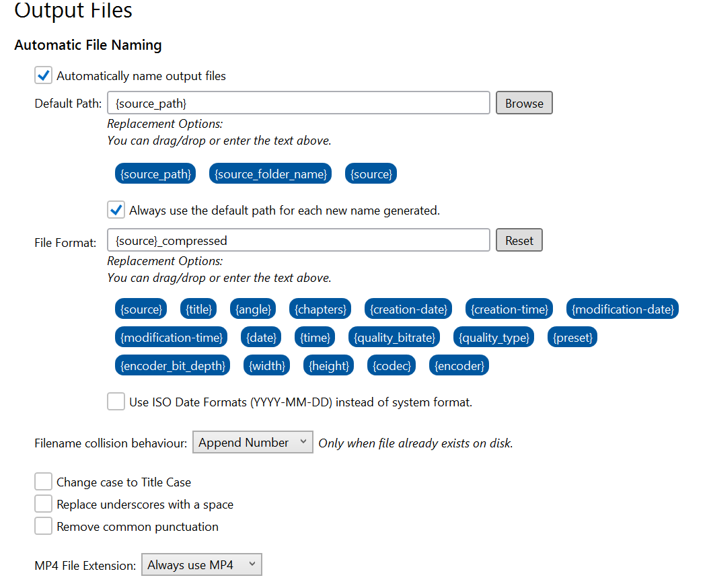Image resolution: width=707 pixels, height=588 pixels.
Task: Expand the MP4 File Extension dropdown
Action: coord(202,564)
